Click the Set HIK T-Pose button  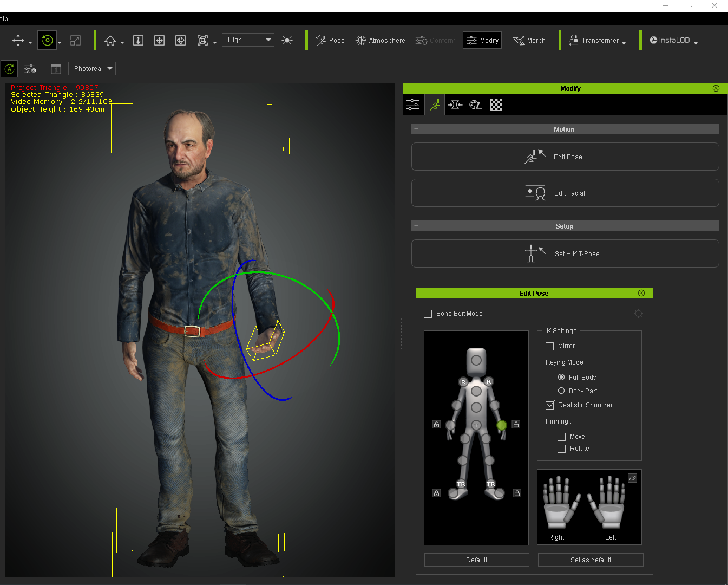(x=565, y=253)
